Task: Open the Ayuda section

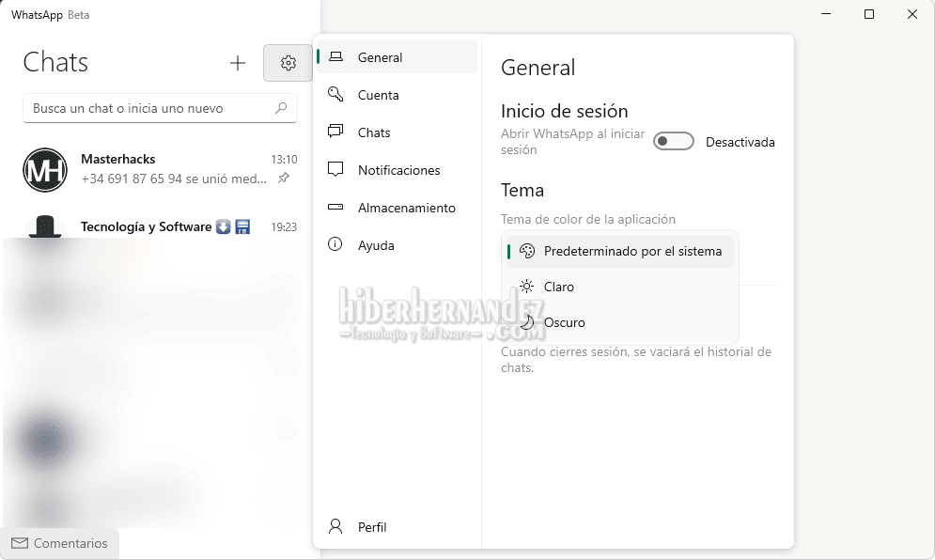Action: [x=397, y=245]
